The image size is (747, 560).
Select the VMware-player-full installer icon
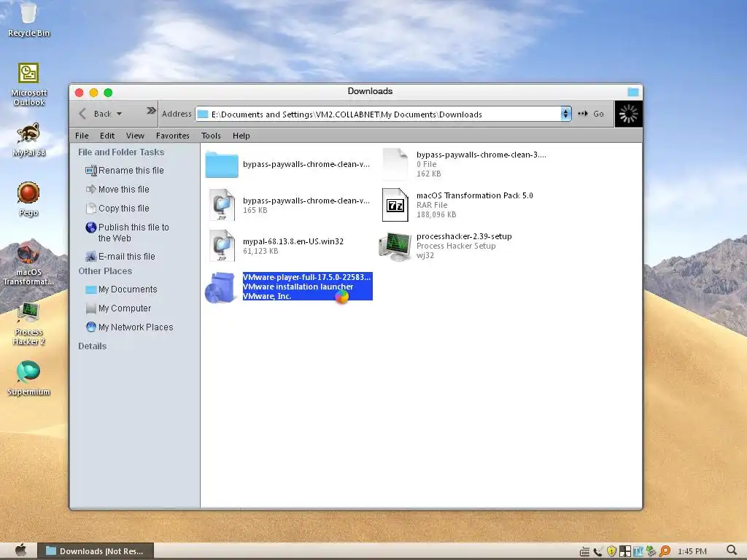click(220, 287)
